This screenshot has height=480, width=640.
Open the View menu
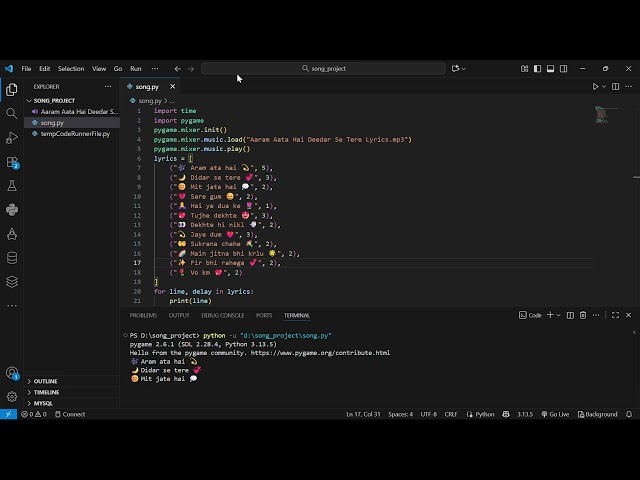click(x=99, y=69)
